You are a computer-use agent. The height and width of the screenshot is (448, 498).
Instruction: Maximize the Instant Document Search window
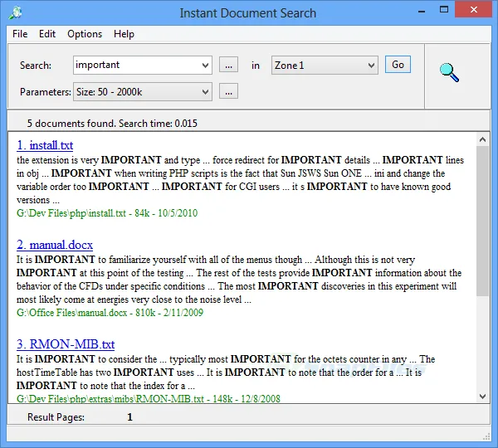coord(444,9)
